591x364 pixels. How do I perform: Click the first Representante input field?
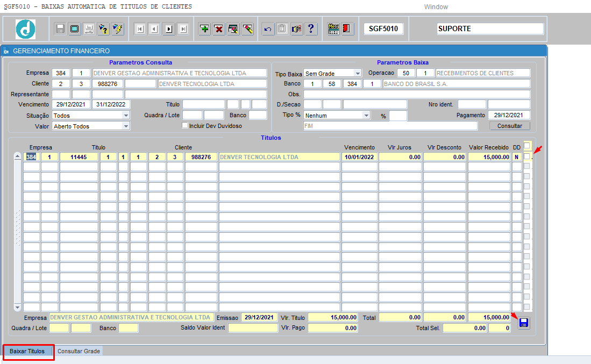(x=61, y=94)
